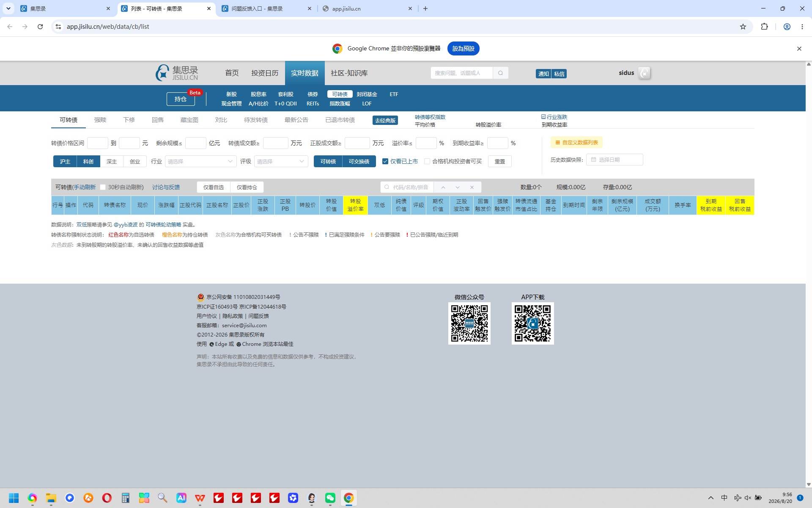Enable 30秒自动刷新 checkbox
Screen dimensions: 812x508
[x=103, y=187]
